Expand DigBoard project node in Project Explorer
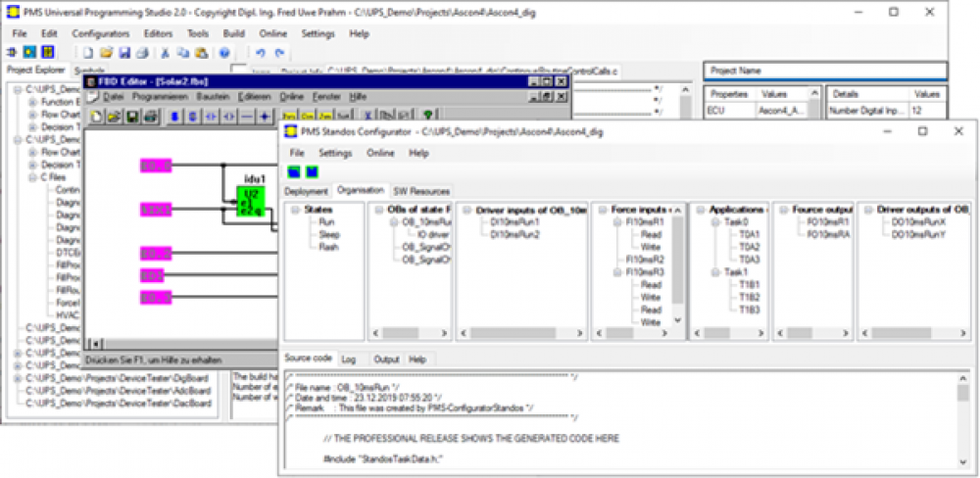This screenshot has height=478, width=980. tap(19, 379)
